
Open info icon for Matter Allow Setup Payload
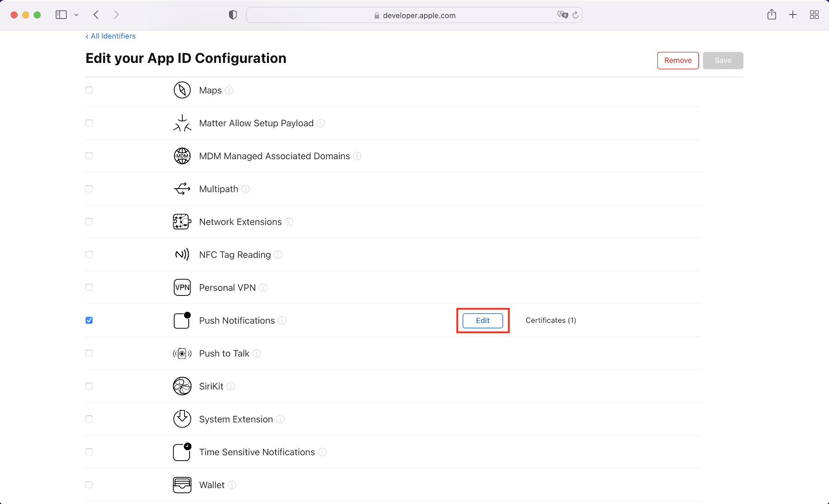coord(321,123)
